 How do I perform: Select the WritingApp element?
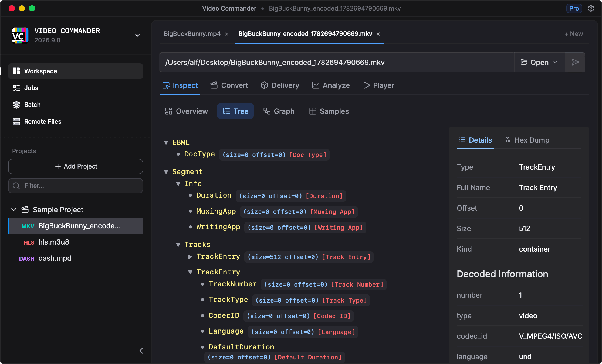[218, 227]
